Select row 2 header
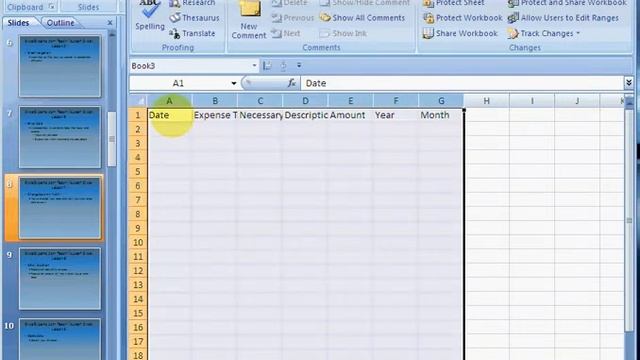640x360 pixels. click(x=138, y=129)
